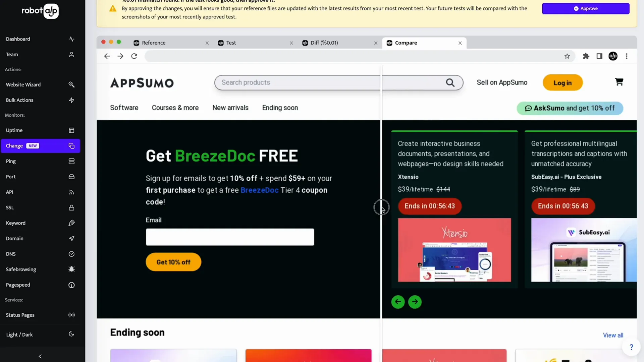Expand Services section in sidebar
This screenshot has width=644, height=362.
click(x=14, y=300)
